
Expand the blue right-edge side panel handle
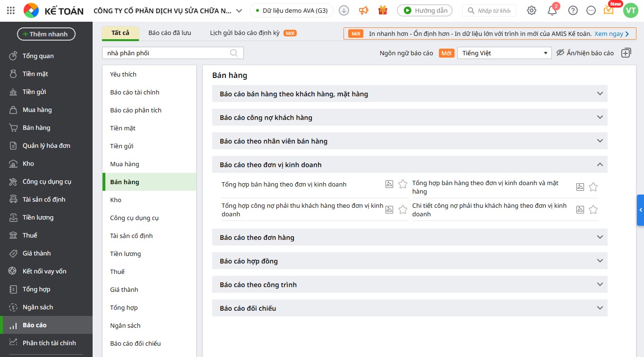(x=640, y=210)
